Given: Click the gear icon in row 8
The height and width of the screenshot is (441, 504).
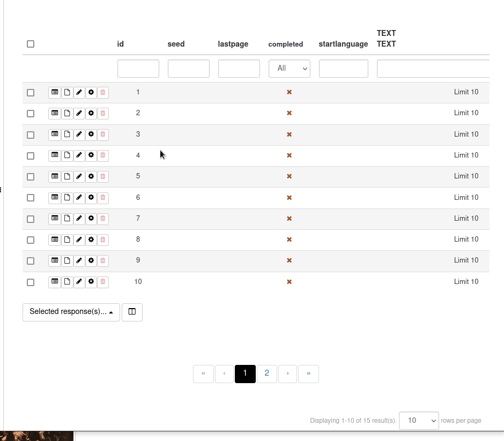Looking at the screenshot, I should point(91,240).
